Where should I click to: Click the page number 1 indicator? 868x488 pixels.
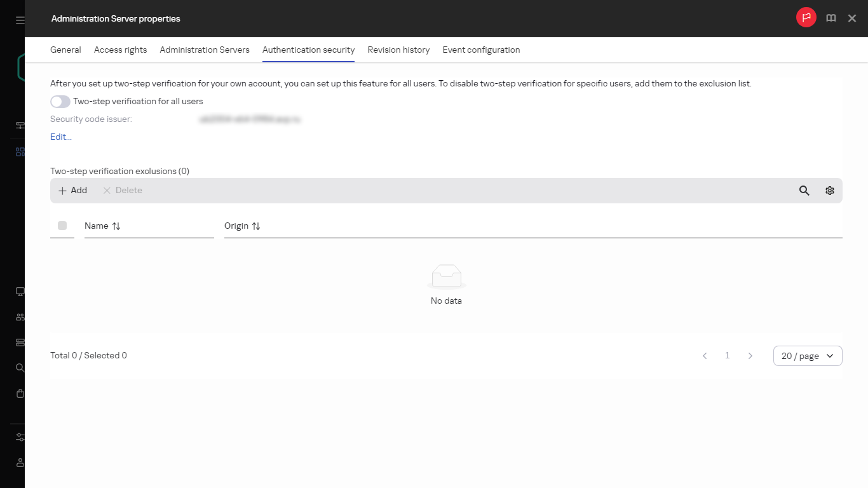(x=727, y=355)
